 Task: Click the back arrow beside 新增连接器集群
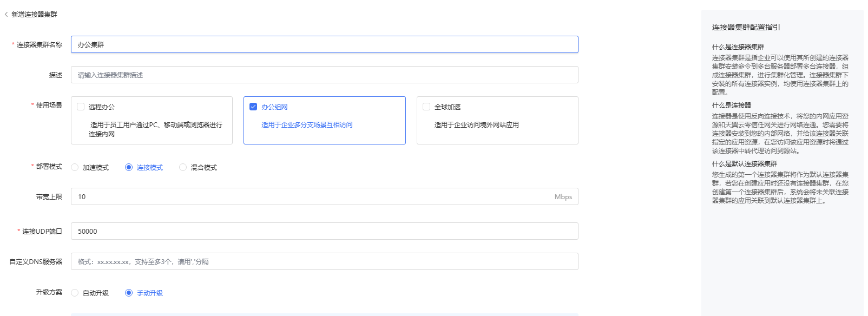click(x=6, y=15)
